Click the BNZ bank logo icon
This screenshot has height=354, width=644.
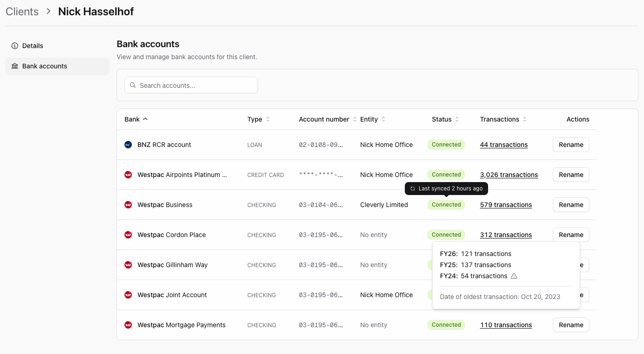pos(128,145)
